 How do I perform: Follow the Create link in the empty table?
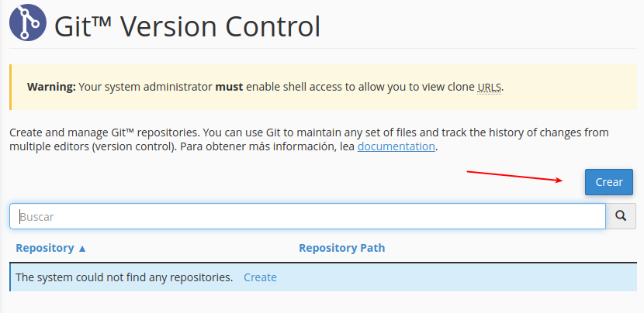(260, 277)
